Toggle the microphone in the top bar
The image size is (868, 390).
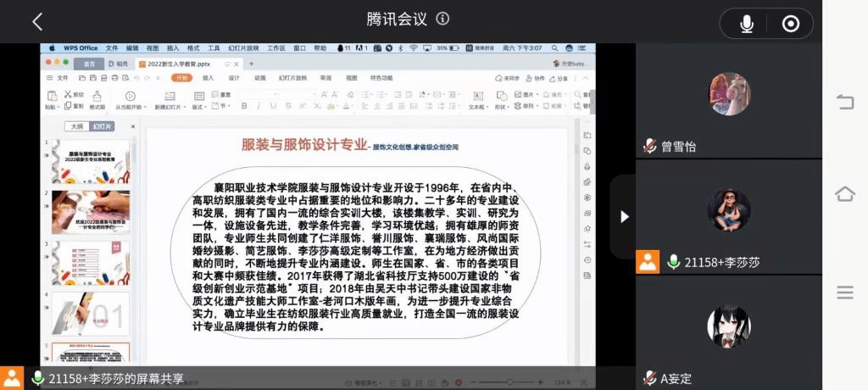point(747,24)
